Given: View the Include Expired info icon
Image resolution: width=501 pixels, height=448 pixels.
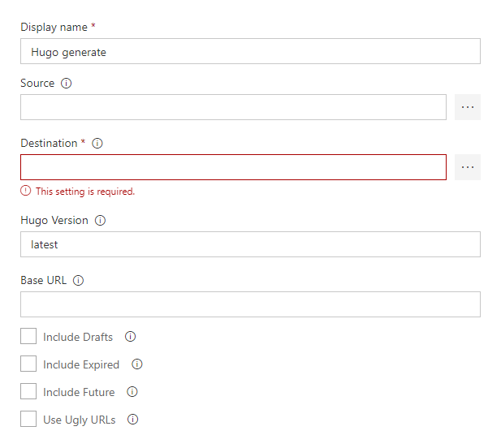Looking at the screenshot, I should click(137, 364).
